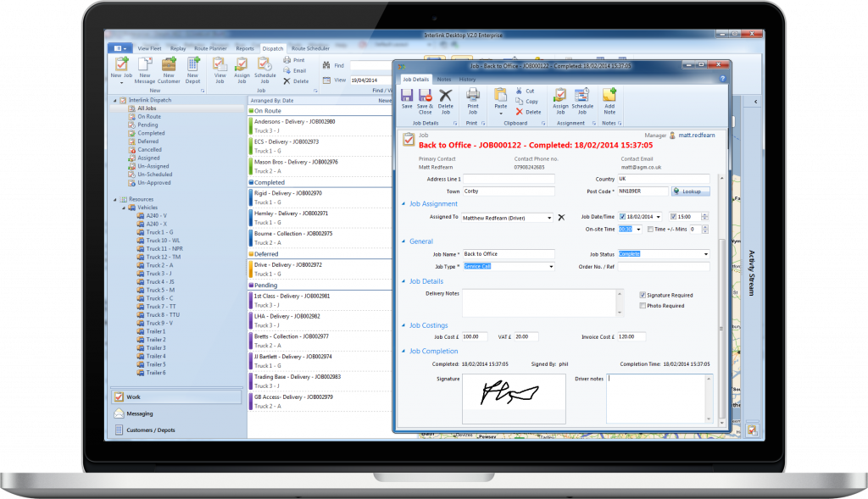The width and height of the screenshot is (868, 499).
Task: Open the Job Status dropdown
Action: 705,254
